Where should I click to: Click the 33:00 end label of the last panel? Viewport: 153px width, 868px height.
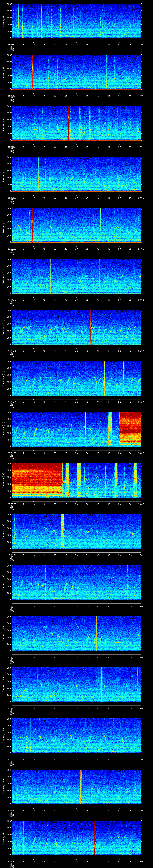[x=141, y=861]
